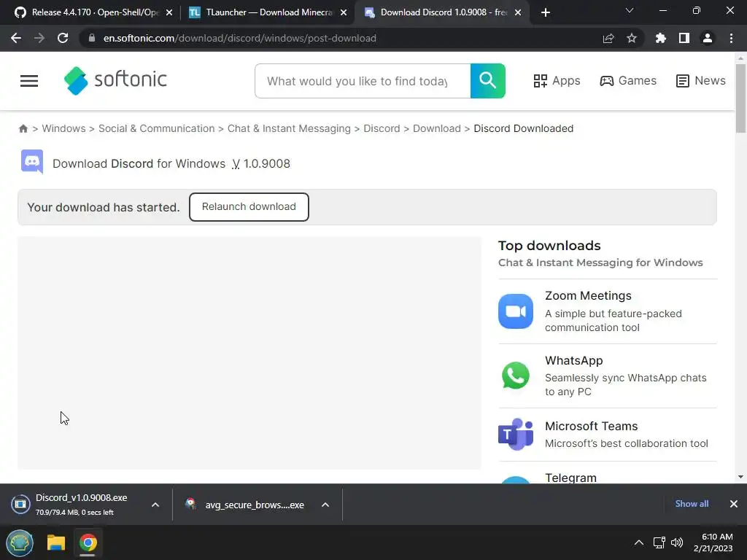
Task: Open the volume speaker tray icon
Action: tap(677, 542)
